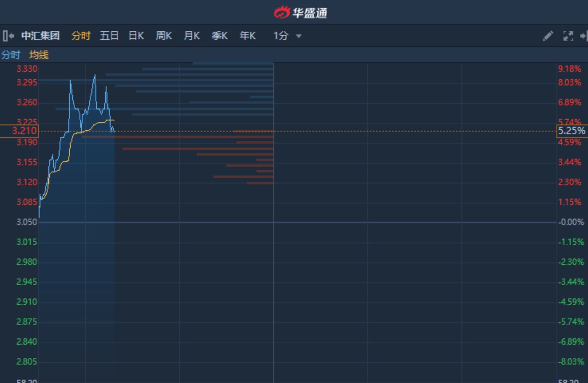Collapse the left panel with the arrow icon
The height and width of the screenshot is (383, 588).
(x=9, y=36)
